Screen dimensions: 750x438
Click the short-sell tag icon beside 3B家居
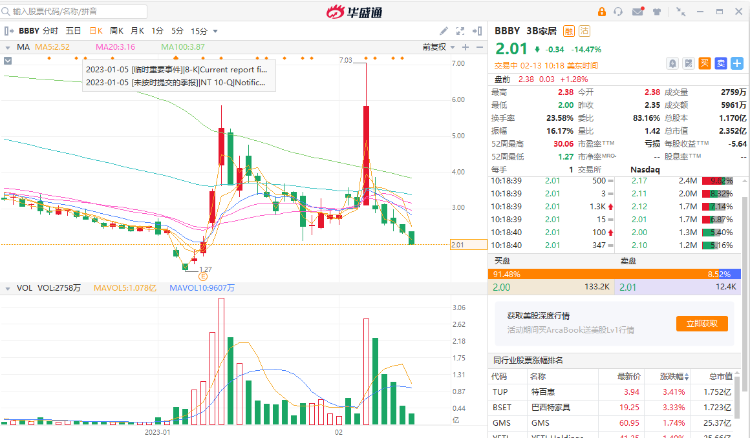(x=585, y=31)
